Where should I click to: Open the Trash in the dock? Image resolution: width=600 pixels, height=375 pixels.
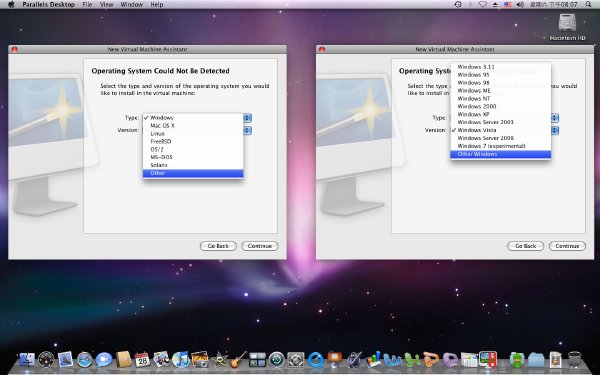pos(574,360)
